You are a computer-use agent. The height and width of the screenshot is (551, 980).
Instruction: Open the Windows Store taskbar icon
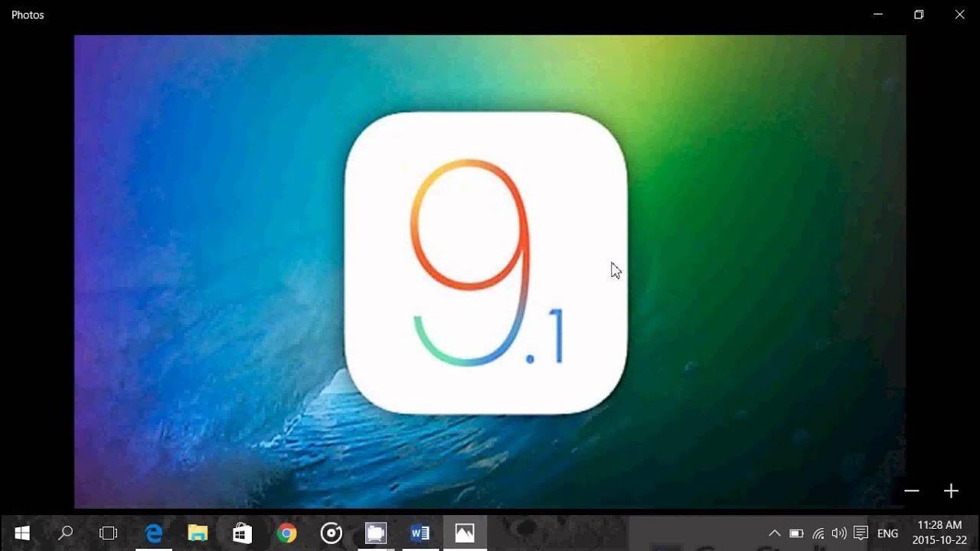click(x=243, y=533)
